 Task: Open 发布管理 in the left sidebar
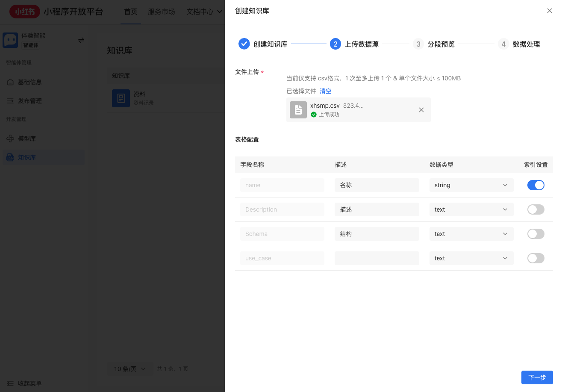coord(26,100)
